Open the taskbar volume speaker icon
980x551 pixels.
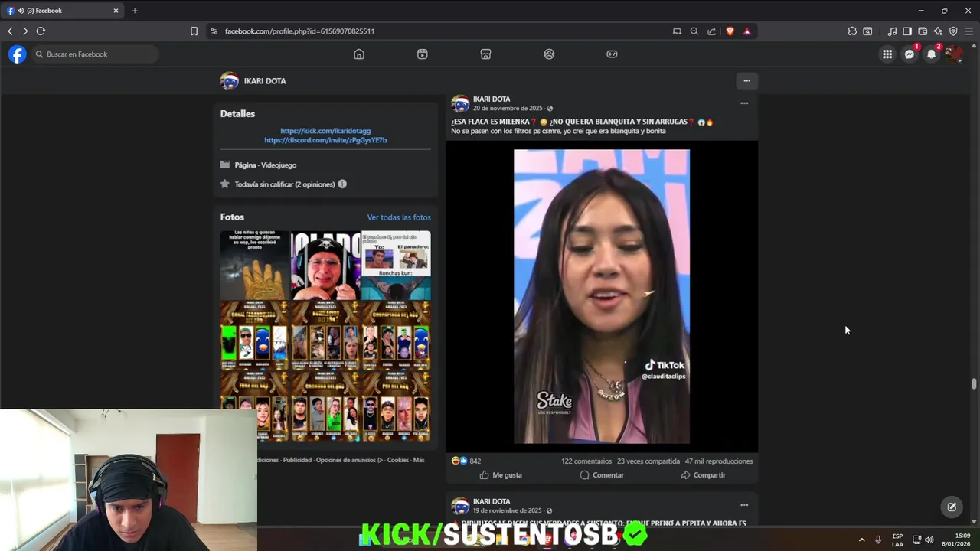pos(929,540)
